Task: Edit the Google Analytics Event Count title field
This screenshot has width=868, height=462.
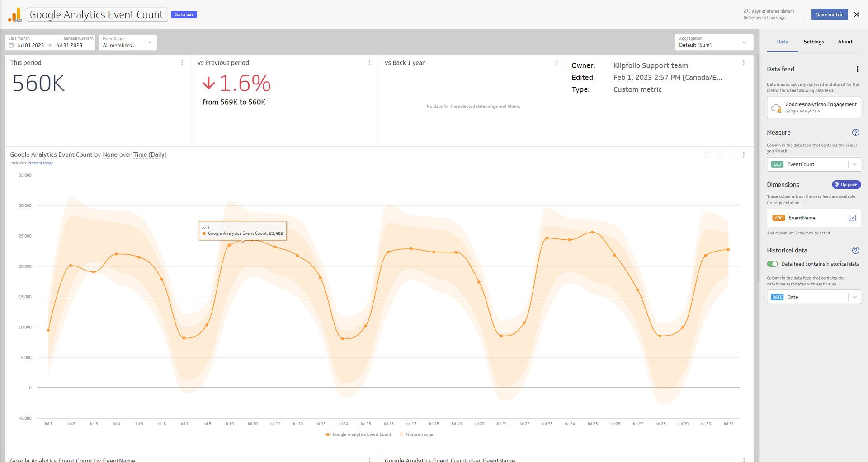Action: 97,14
